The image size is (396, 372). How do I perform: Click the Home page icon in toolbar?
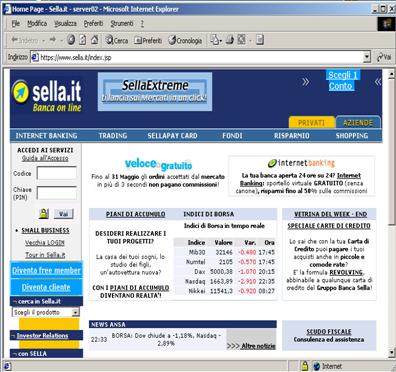click(95, 40)
